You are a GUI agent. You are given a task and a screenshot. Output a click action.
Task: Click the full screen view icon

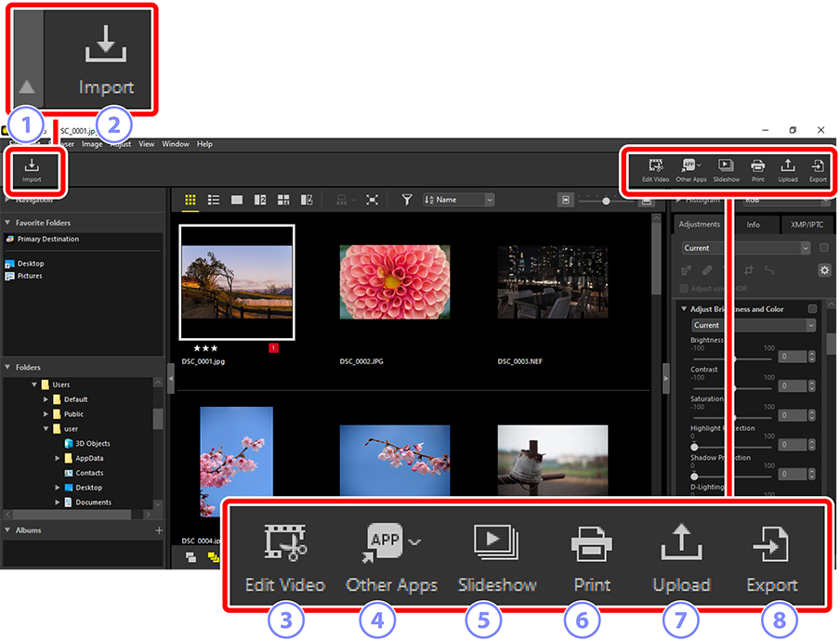click(x=372, y=200)
